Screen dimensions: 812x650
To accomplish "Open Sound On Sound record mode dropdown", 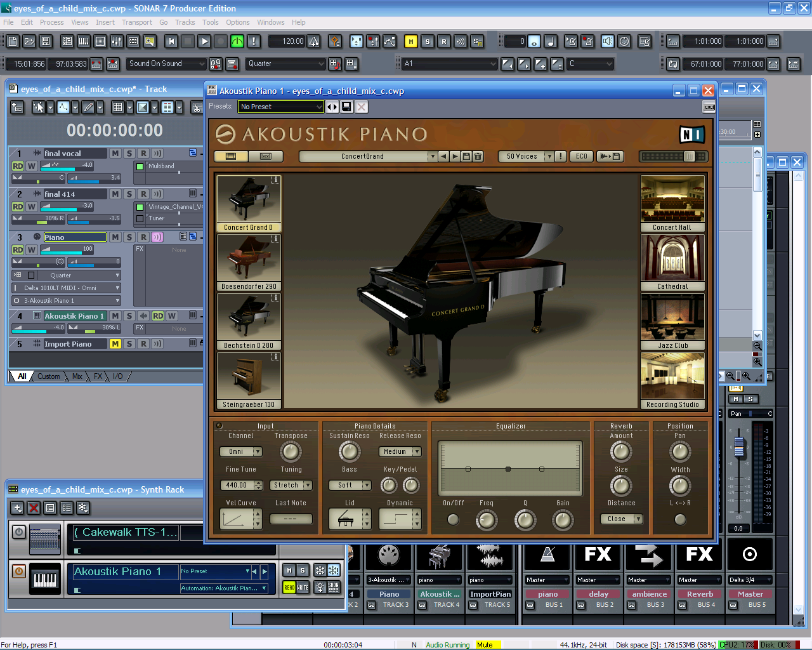I will pos(167,63).
